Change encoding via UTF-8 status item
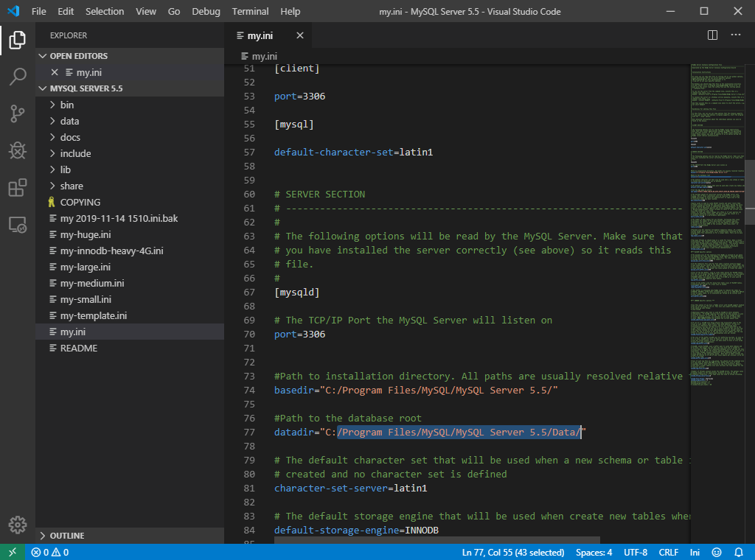 tap(634, 552)
